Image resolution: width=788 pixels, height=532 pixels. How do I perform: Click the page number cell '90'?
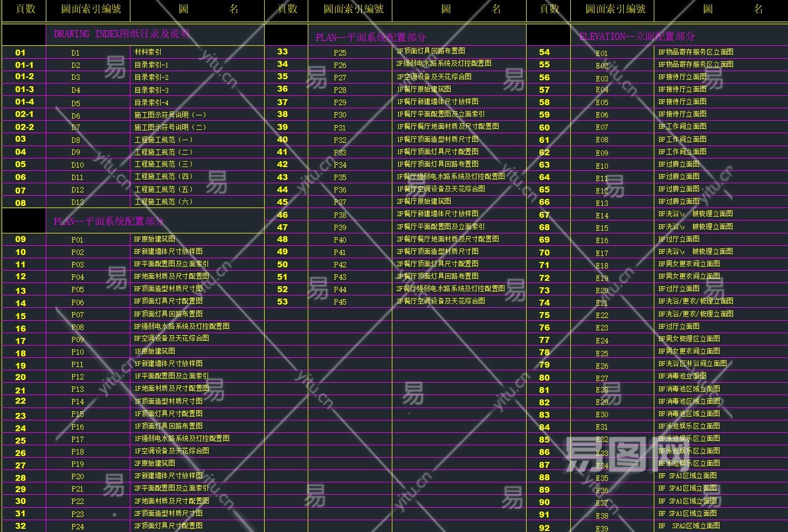pos(544,502)
